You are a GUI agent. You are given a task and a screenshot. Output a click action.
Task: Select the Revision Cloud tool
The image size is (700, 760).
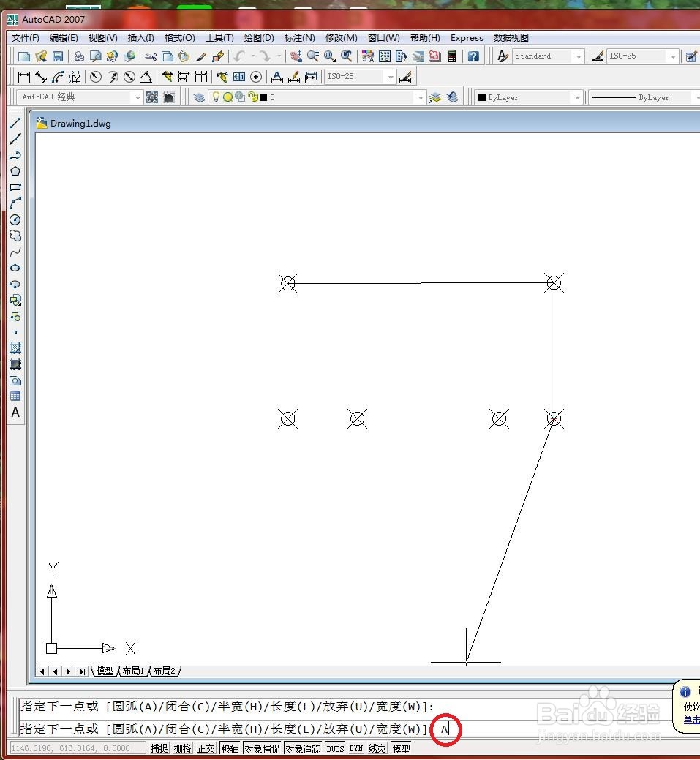(x=15, y=236)
